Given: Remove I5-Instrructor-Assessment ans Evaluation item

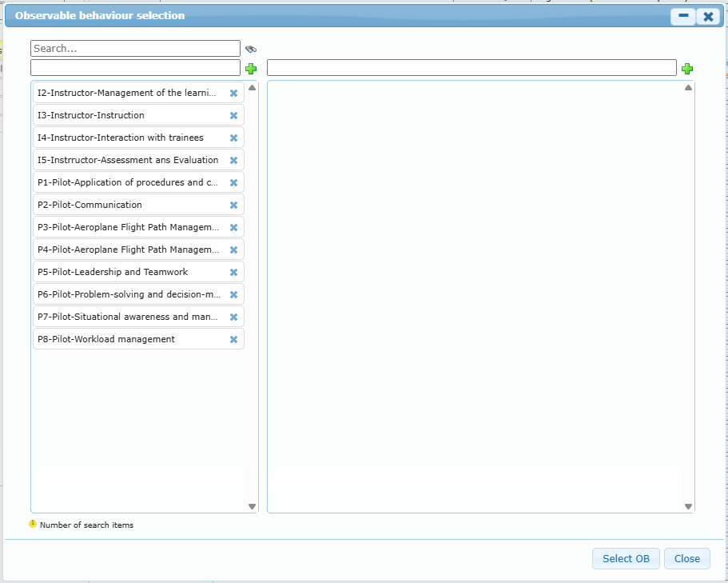Looking at the screenshot, I should coord(233,160).
